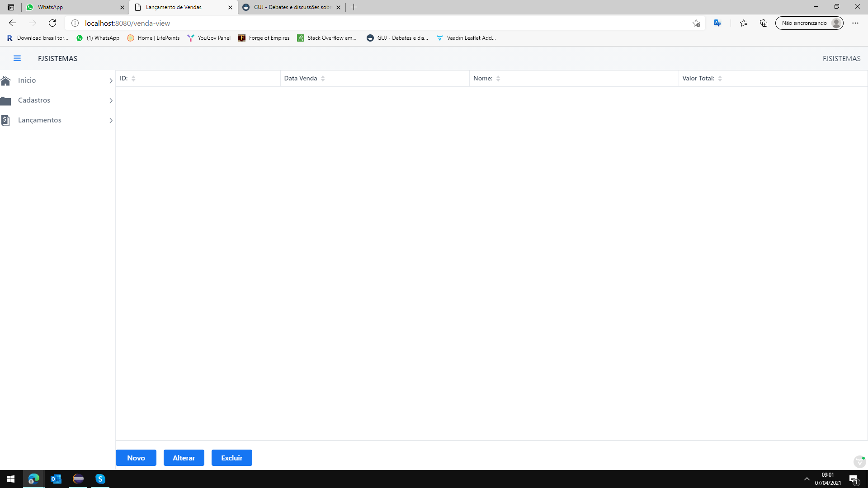Viewport: 868px width, 488px height.
Task: Expand the Inicio menu chevron
Action: 111,81
